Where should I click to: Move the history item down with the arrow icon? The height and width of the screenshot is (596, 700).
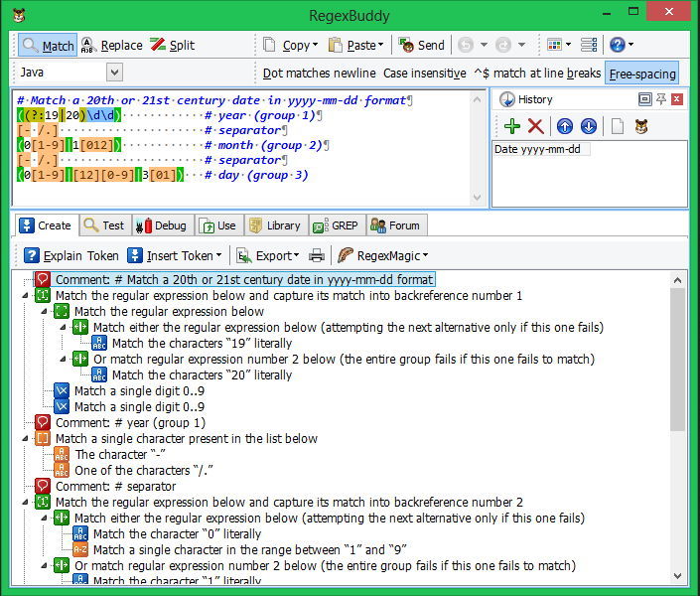tap(588, 126)
